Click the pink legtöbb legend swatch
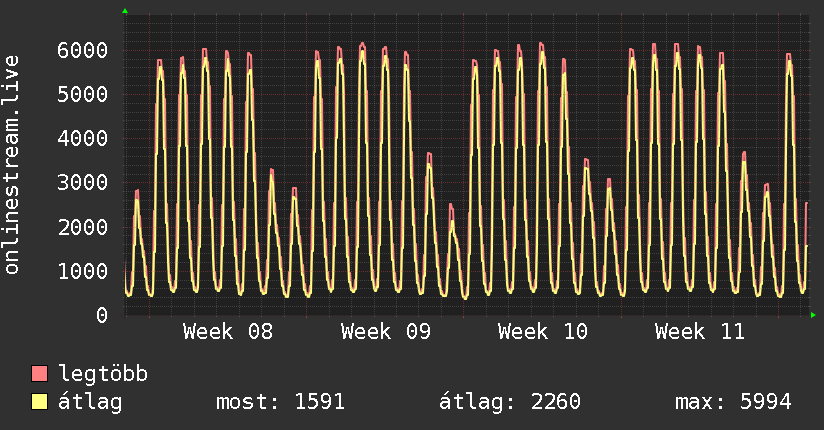The image size is (824, 430). click(x=39, y=374)
